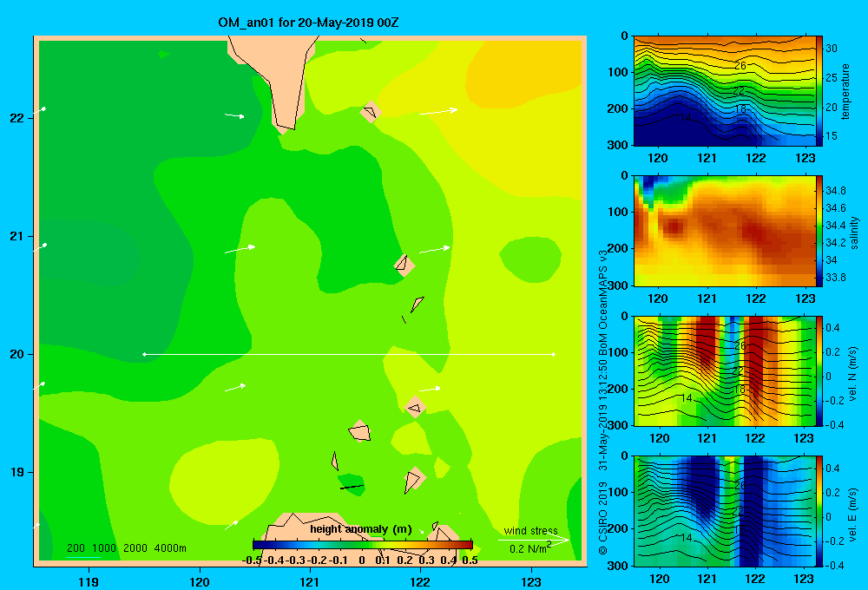Click the '0.2 N/m²' wind stress value
The height and width of the screenshot is (590, 868).
pos(530,548)
